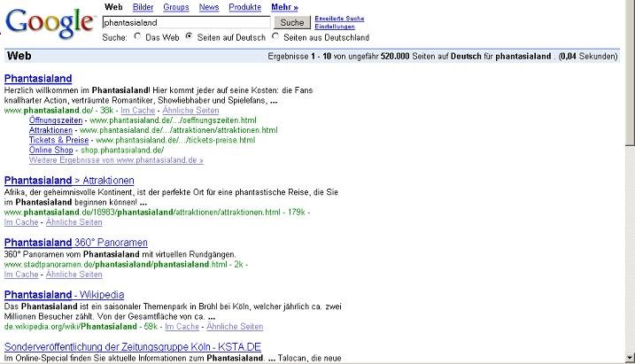The image size is (635, 364).
Task: Select the 'Seiten aus Deutschland' radio button
Action: (275, 36)
